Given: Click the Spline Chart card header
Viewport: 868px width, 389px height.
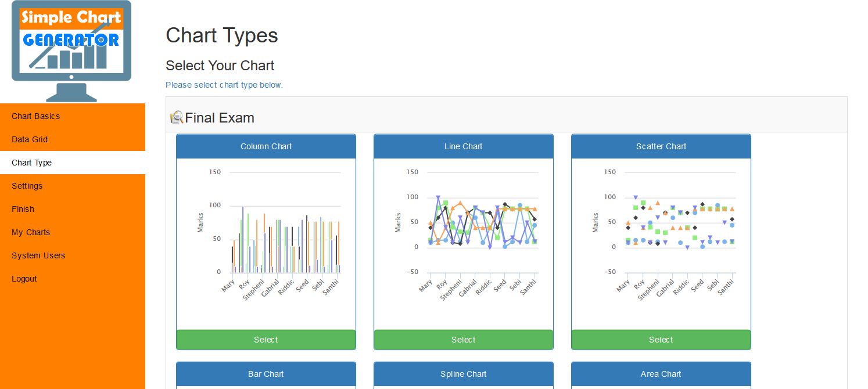Looking at the screenshot, I should pos(464,374).
